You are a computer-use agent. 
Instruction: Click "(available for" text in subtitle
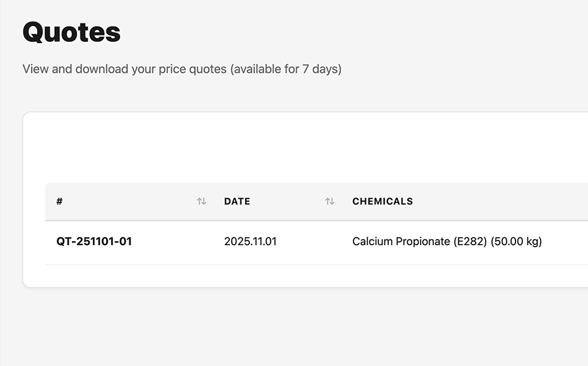pos(264,69)
